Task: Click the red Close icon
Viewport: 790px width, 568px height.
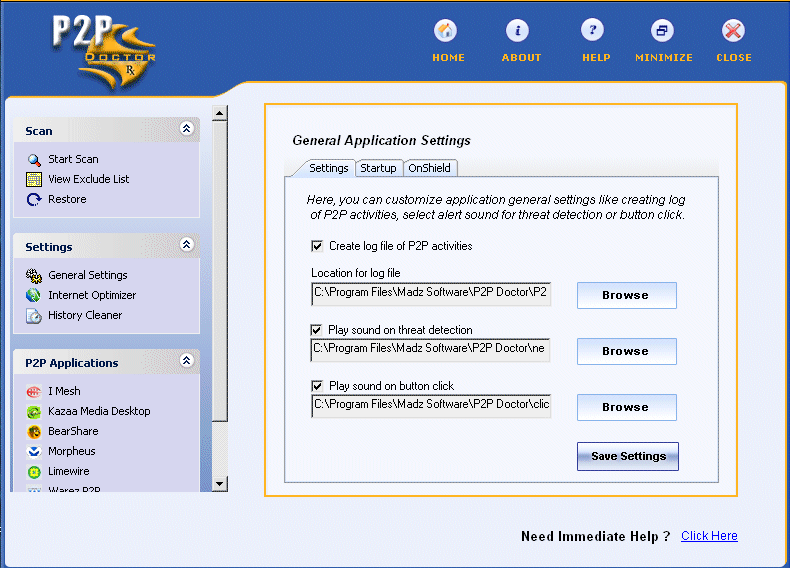Action: [733, 31]
